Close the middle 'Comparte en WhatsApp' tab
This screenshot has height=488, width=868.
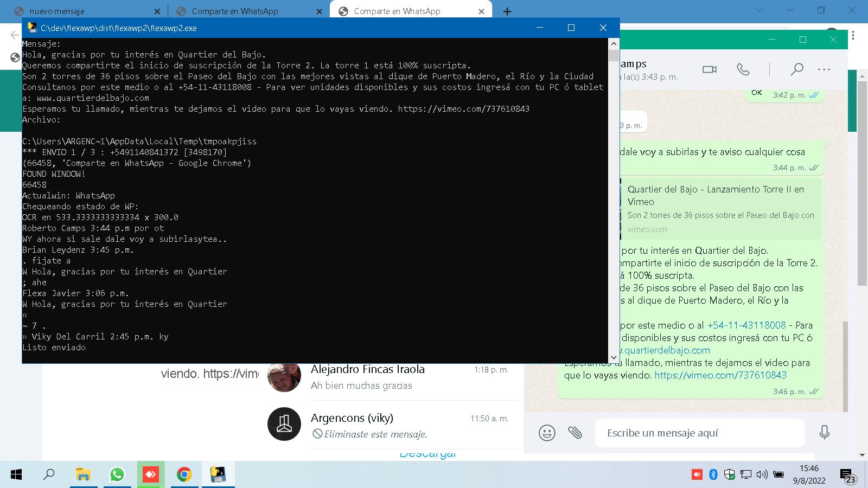click(320, 11)
